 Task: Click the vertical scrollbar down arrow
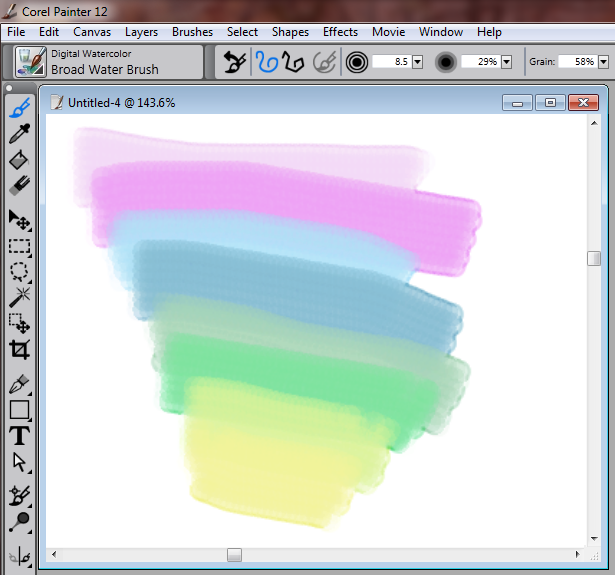[x=594, y=539]
